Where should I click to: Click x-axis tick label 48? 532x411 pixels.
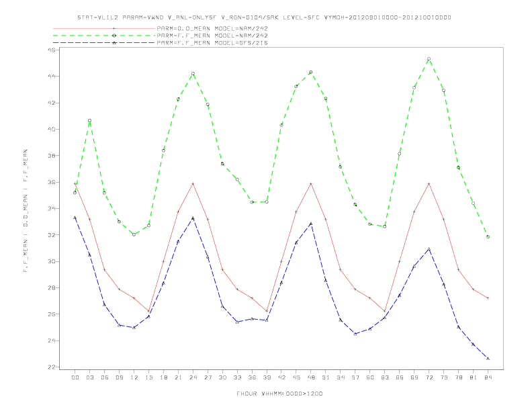(x=311, y=377)
